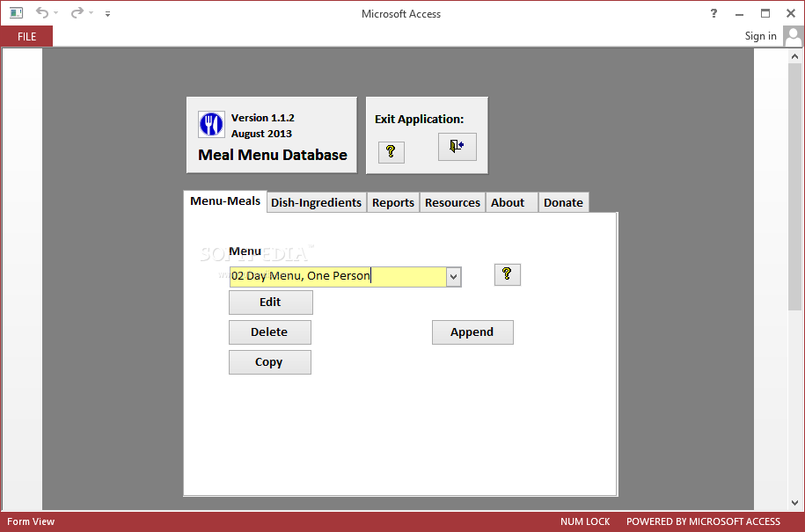Close the Microsoft Access window
The image size is (805, 532).
(791, 13)
